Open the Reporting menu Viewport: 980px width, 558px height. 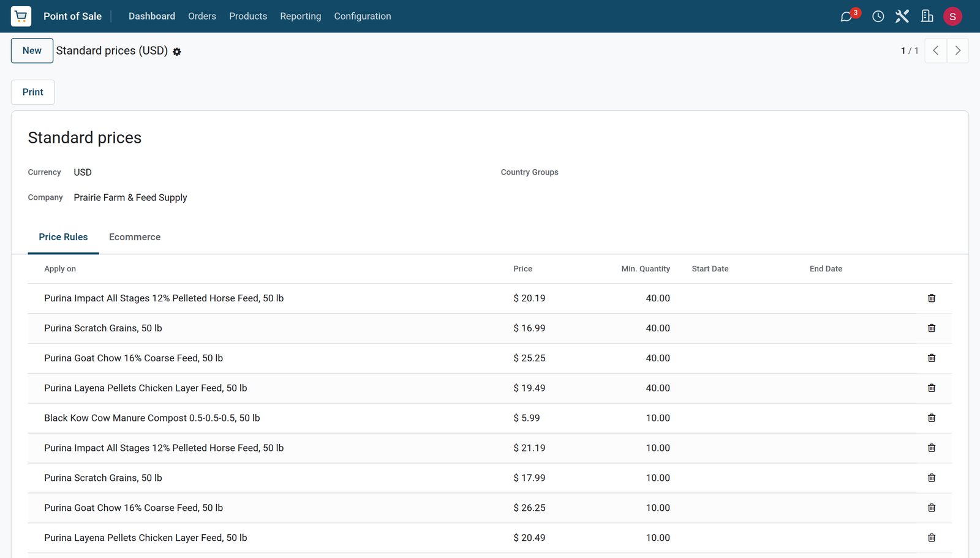pos(301,17)
